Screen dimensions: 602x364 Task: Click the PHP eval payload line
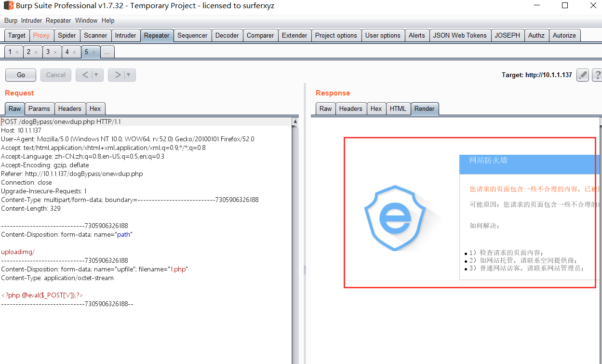click(42, 295)
